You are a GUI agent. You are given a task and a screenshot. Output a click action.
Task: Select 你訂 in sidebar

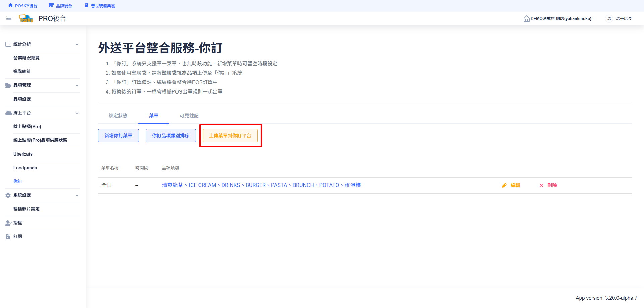pos(18,181)
